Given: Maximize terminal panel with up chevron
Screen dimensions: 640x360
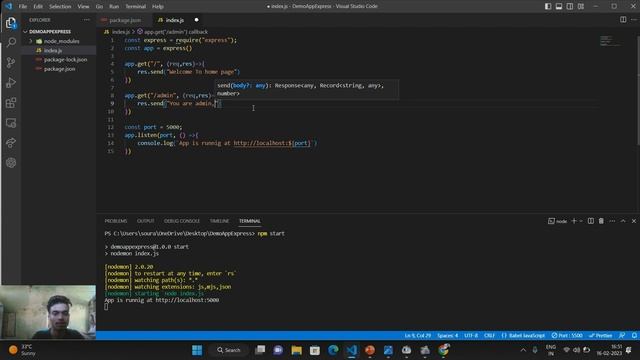Looking at the screenshot, I should 623,221.
